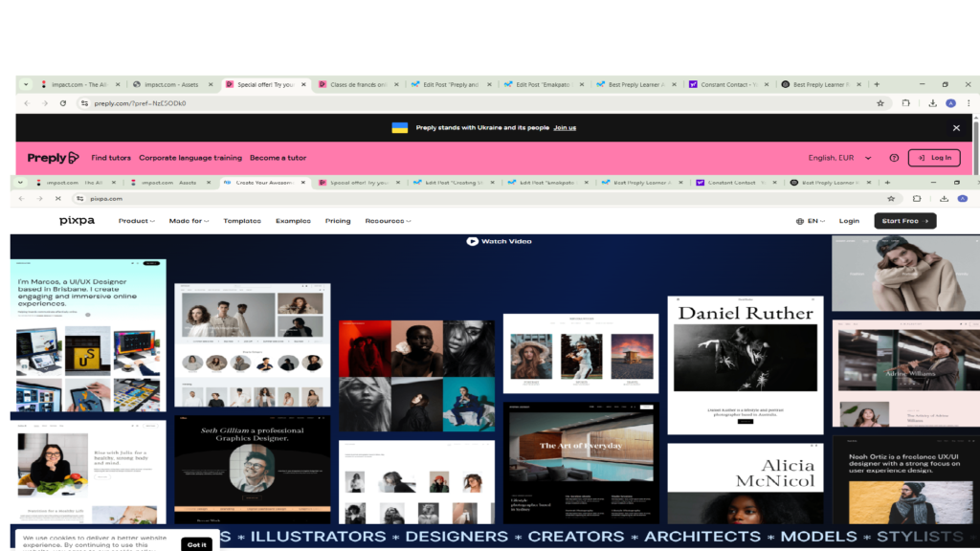This screenshot has height=551, width=980.
Task: Click the Watch Video play icon
Action: tap(472, 241)
